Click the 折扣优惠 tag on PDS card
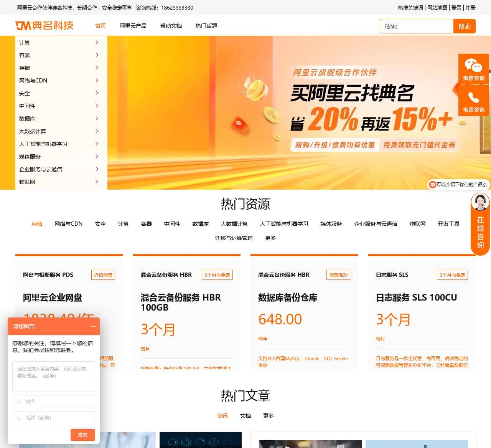491x448 pixels. pos(103,275)
